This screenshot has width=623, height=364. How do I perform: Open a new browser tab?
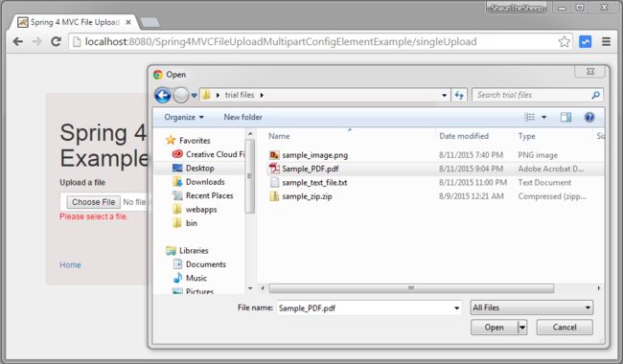point(150,22)
